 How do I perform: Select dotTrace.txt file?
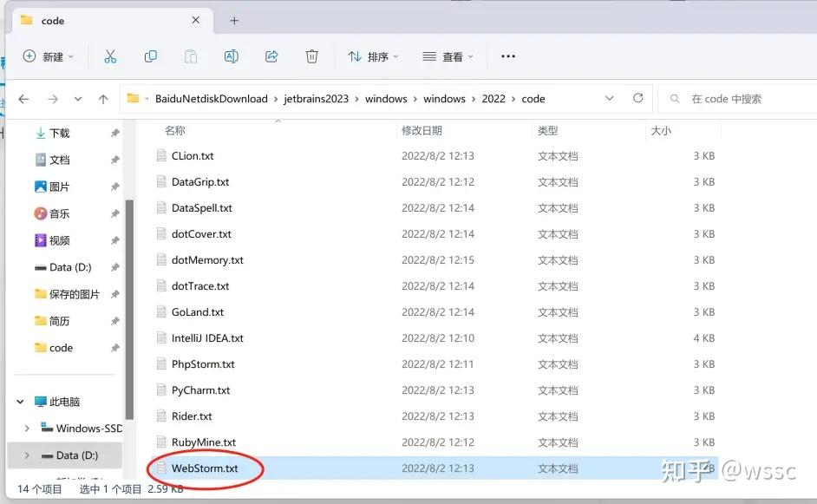[200, 285]
